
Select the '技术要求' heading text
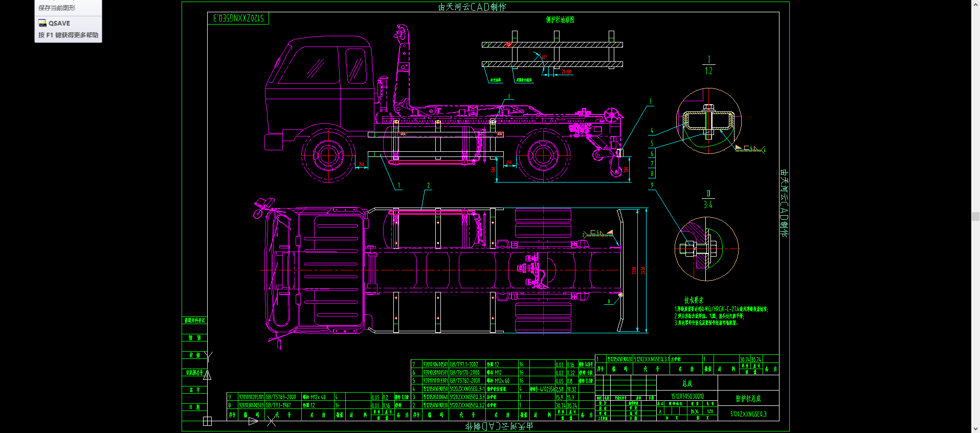(x=694, y=300)
